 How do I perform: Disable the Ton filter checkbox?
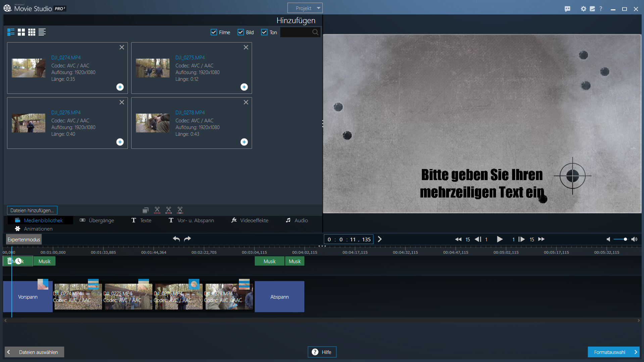pos(264,32)
